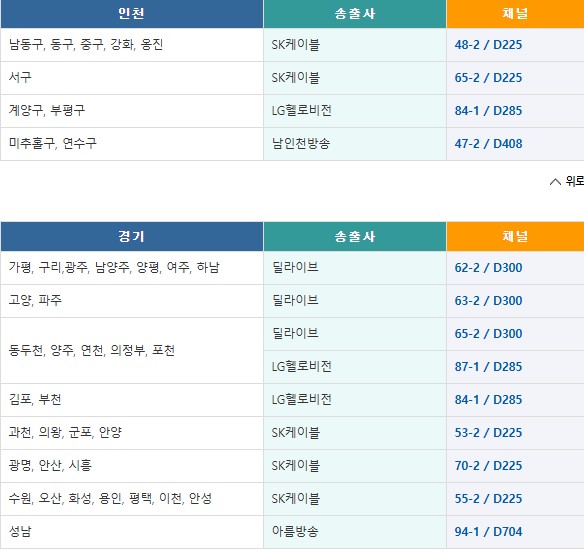This screenshot has width=584, height=553.
Task: Click the 위로 back-to-top link
Action: coord(567,181)
